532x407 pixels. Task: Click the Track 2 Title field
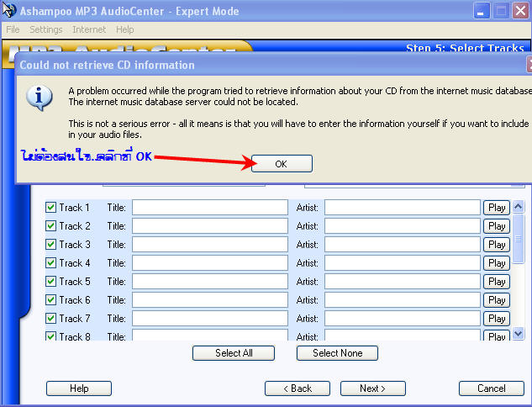[210, 225]
